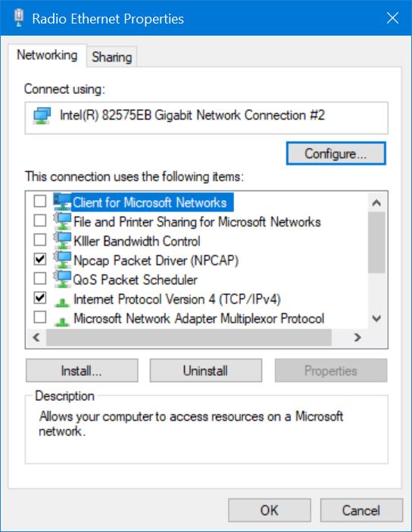This screenshot has width=412, height=532.
Task: Click the Install... button
Action: (x=82, y=371)
